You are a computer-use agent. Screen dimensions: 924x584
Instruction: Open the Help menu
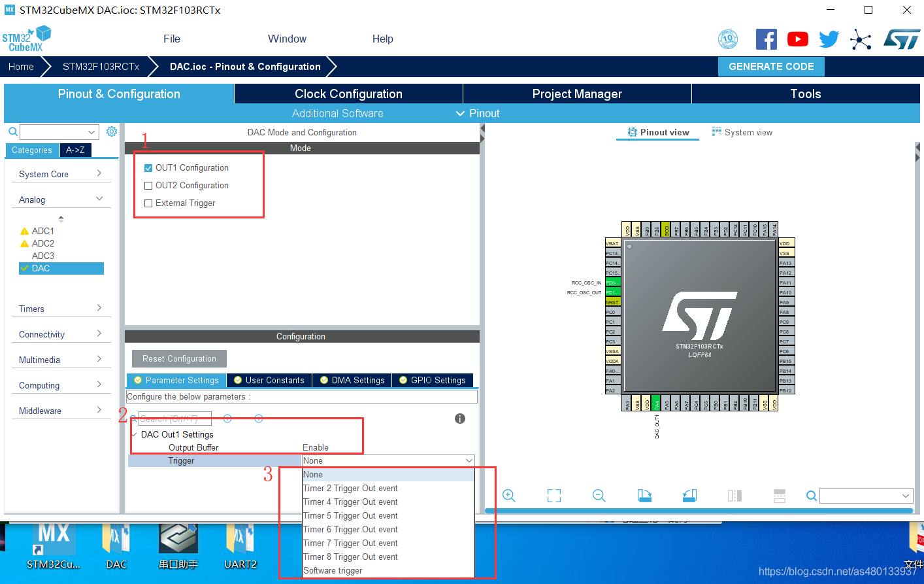(x=383, y=39)
